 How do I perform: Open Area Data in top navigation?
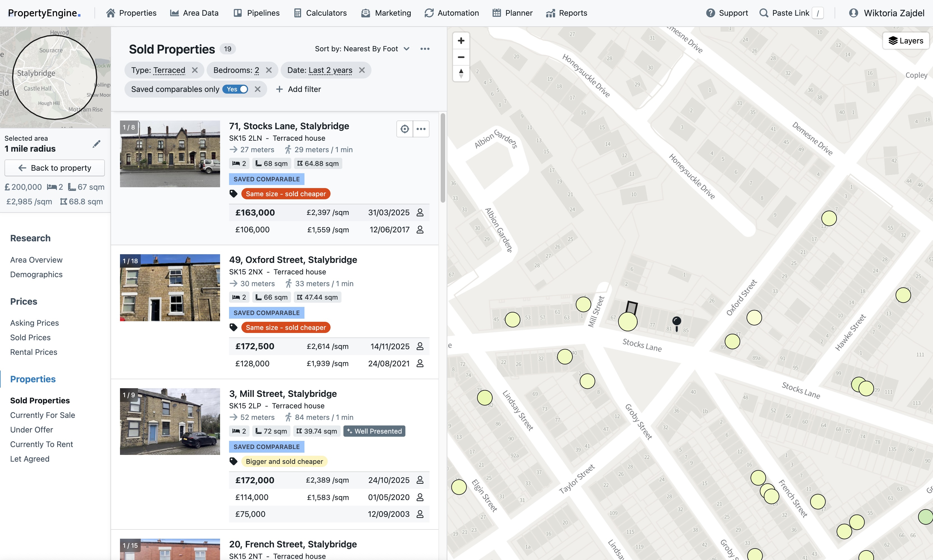(194, 13)
